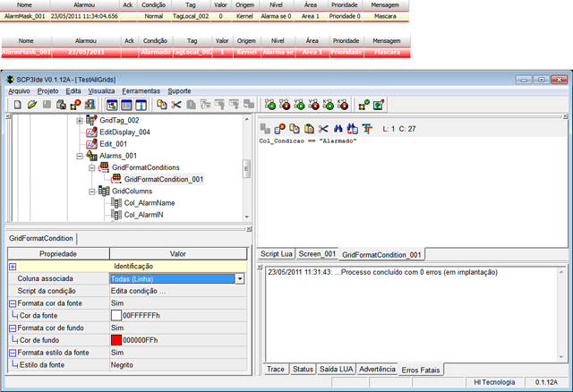This screenshot has height=392, width=573.
Task: Click the info panel view icon
Action: tap(141, 106)
